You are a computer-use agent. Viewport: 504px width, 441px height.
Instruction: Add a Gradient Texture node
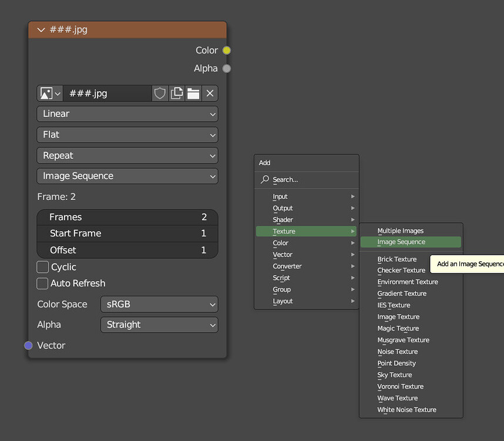click(x=411, y=293)
